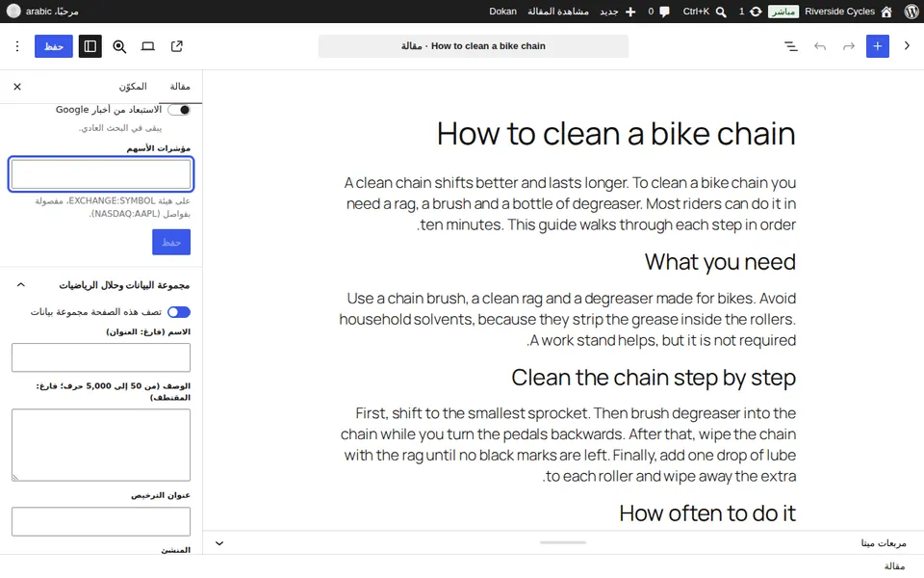Click the plus icon next to جديد
Screen dimensions: 924x578
(x=629, y=12)
